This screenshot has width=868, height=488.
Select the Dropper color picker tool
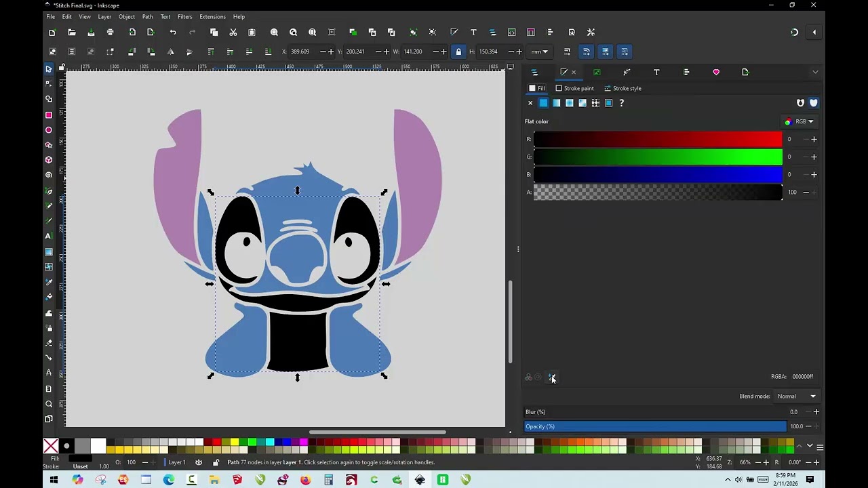point(49,282)
